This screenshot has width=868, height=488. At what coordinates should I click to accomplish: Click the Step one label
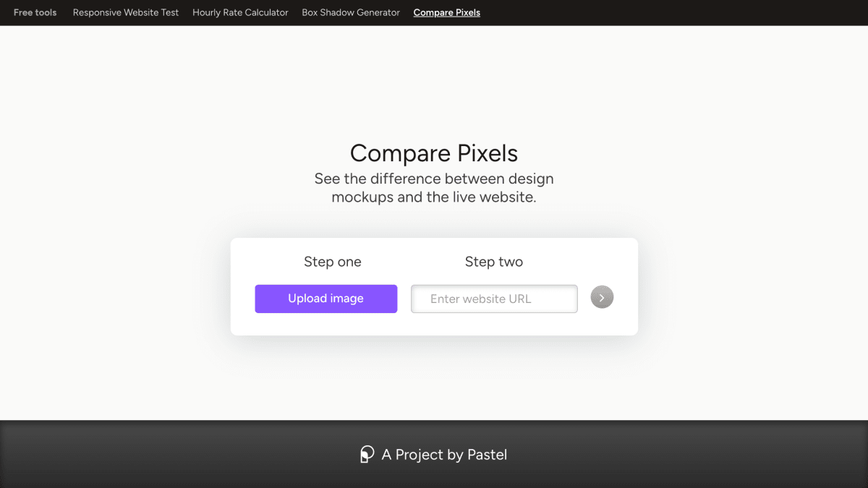pos(333,262)
